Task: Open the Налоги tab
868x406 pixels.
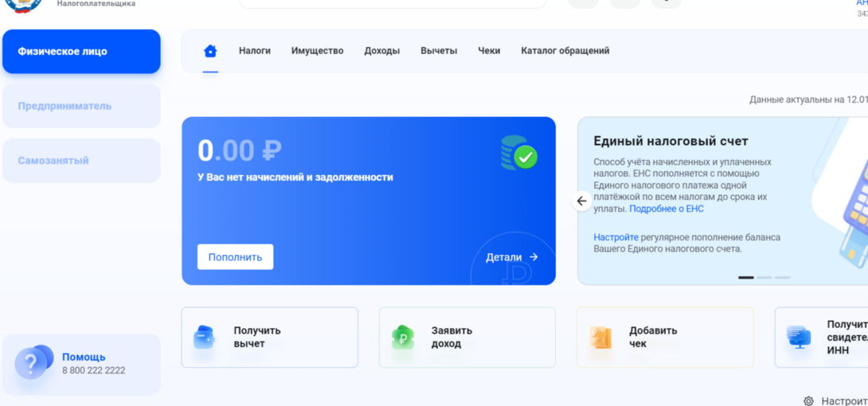Action: pos(254,51)
